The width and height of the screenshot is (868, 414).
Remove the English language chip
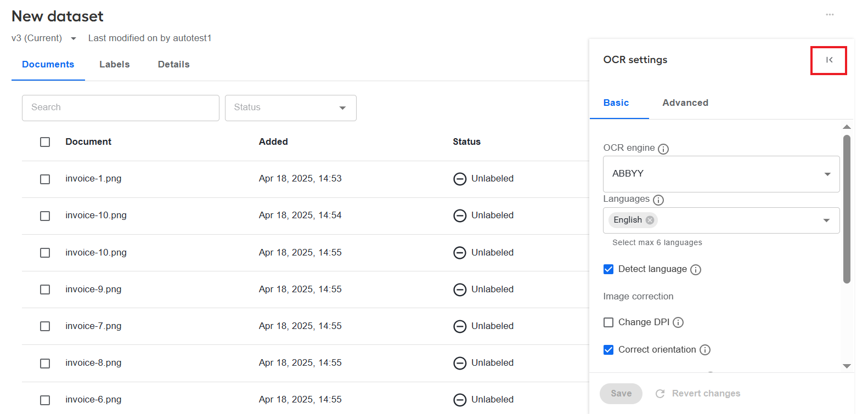coord(650,220)
